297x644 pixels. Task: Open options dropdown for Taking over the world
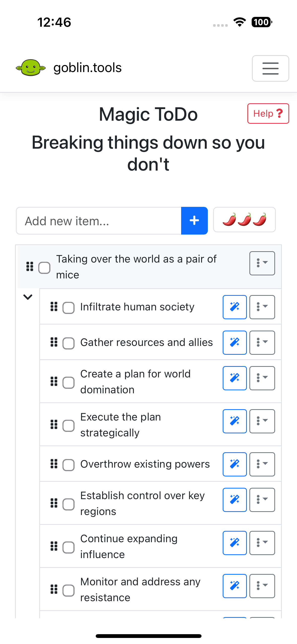(x=262, y=263)
